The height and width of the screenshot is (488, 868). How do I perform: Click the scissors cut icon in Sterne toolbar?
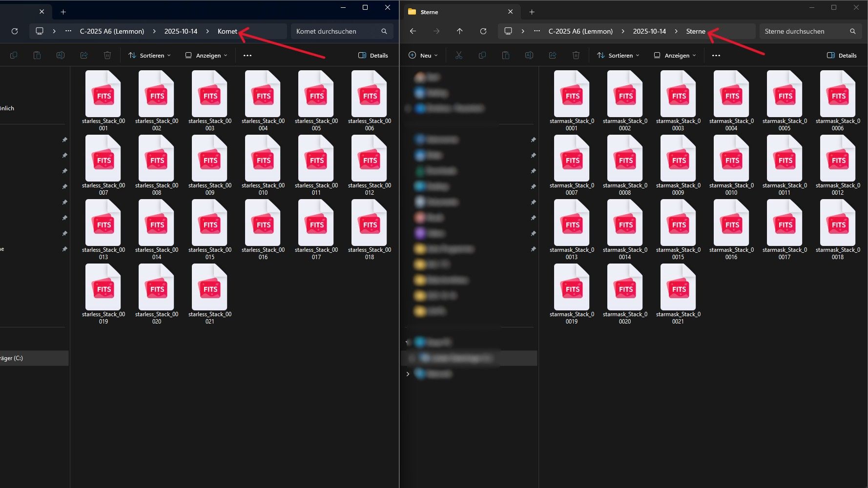click(x=458, y=56)
